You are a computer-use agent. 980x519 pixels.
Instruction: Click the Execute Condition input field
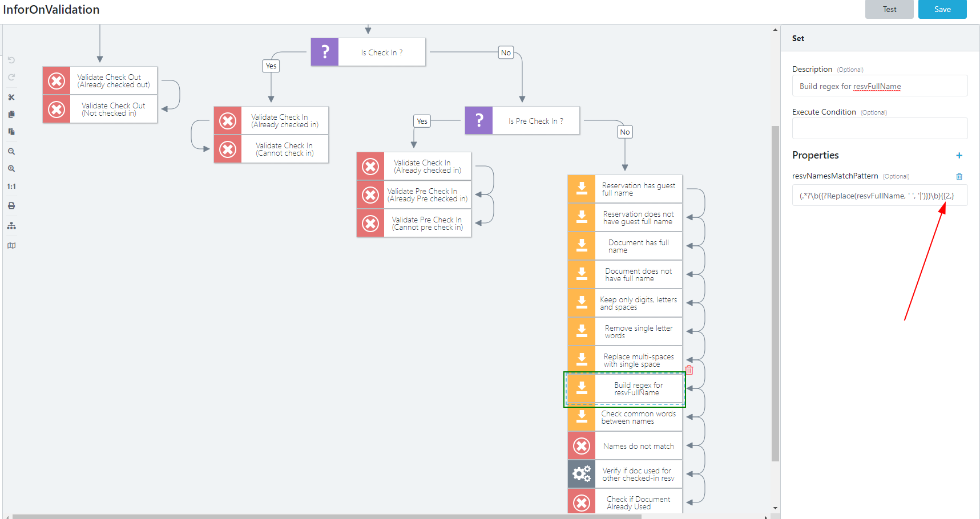(879, 128)
